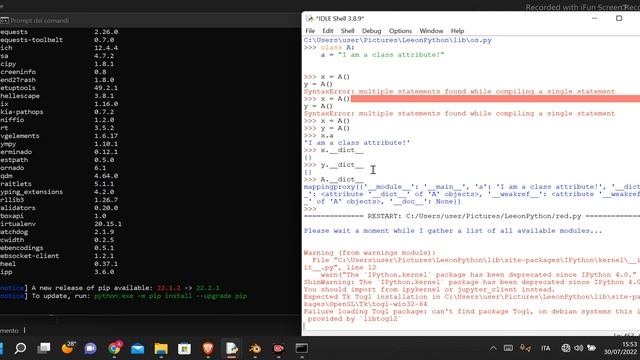Open the Shell menu in IDLE
Viewport: 640px width, 360px height.
click(347, 31)
